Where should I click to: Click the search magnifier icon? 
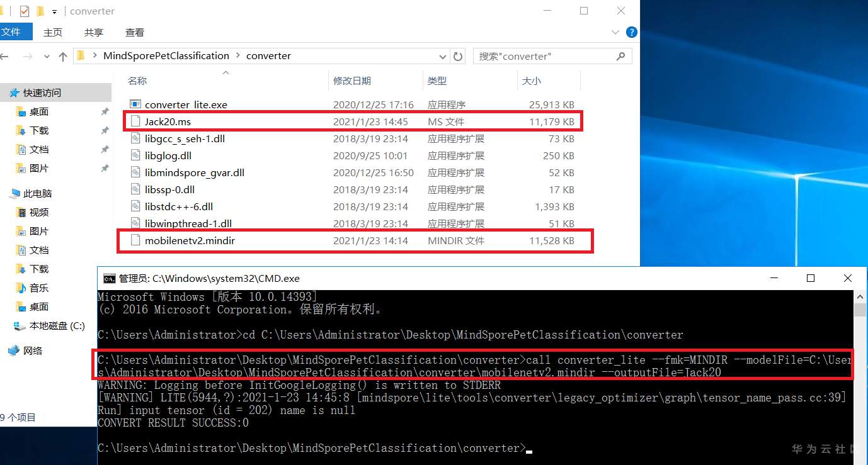pyautogui.click(x=620, y=56)
